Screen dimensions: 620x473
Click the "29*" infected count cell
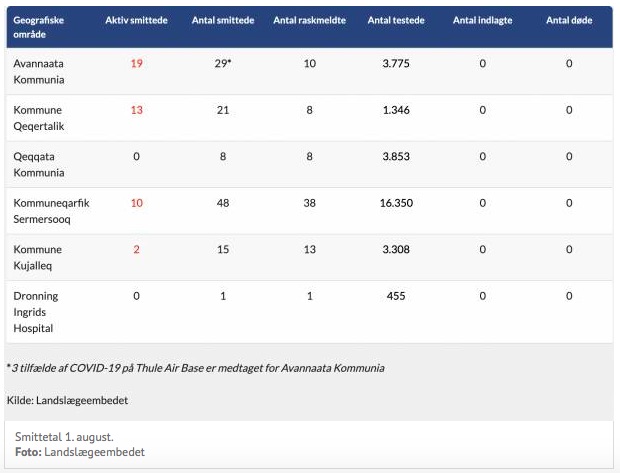click(x=222, y=63)
